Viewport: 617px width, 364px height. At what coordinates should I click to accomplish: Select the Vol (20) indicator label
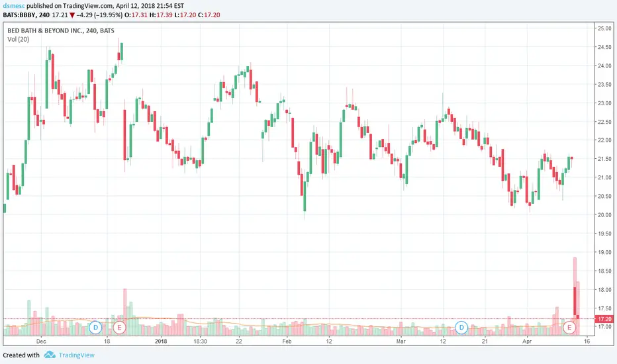18,39
